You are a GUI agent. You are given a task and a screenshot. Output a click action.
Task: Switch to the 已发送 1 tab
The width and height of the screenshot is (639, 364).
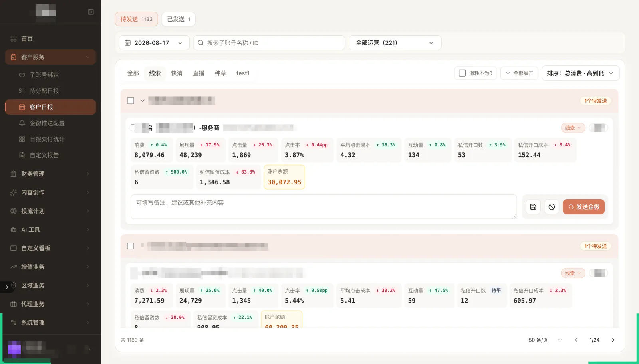[x=179, y=19]
